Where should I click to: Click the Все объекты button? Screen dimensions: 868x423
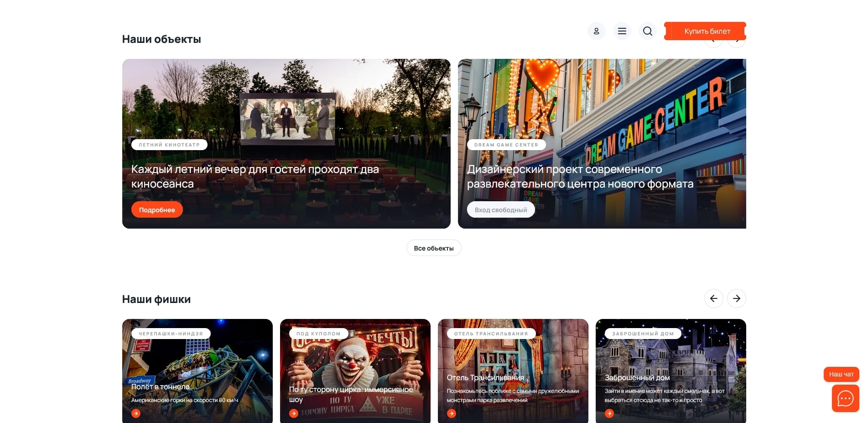pyautogui.click(x=433, y=248)
